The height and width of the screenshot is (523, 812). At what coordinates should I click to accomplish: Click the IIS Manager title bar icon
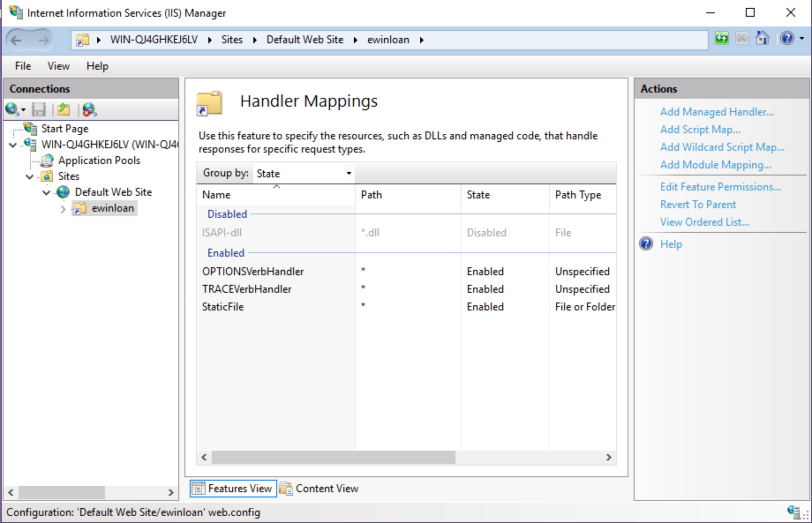16,11
